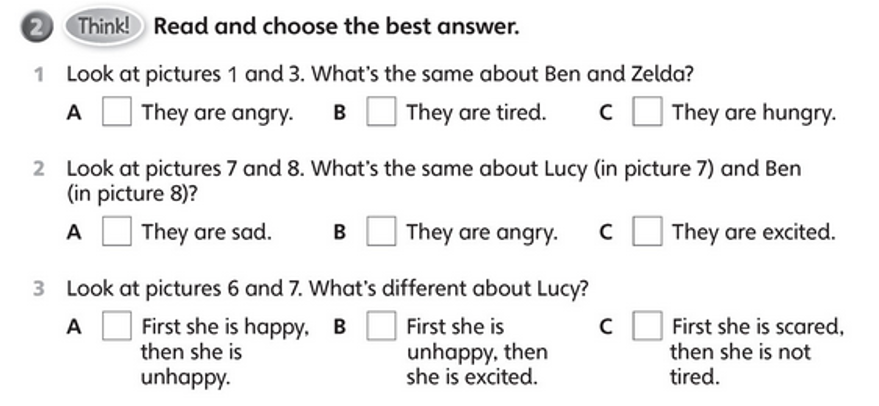Click the text 'They are hungry.'
The width and height of the screenshot is (879, 406).
(754, 113)
